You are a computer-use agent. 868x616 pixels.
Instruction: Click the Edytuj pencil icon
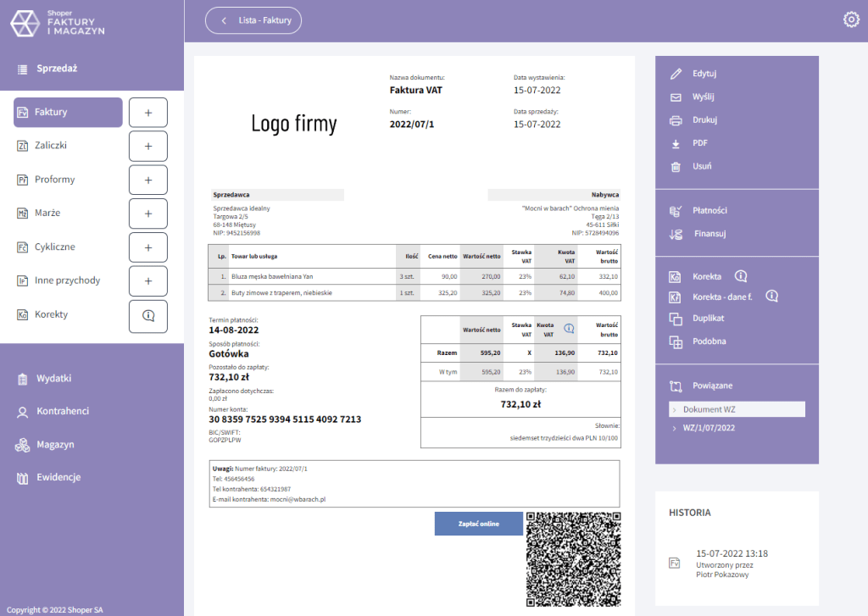[x=676, y=74]
